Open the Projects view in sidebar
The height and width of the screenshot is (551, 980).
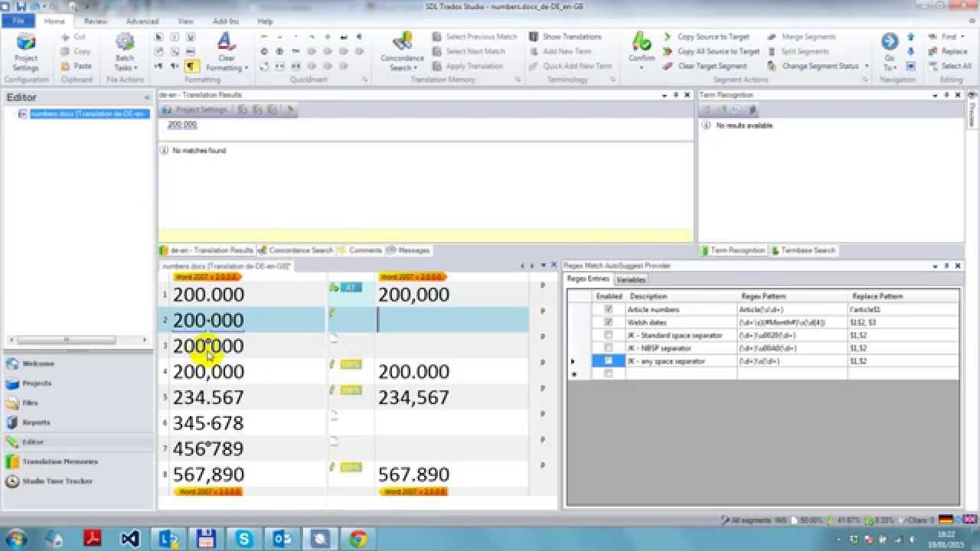[77, 383]
